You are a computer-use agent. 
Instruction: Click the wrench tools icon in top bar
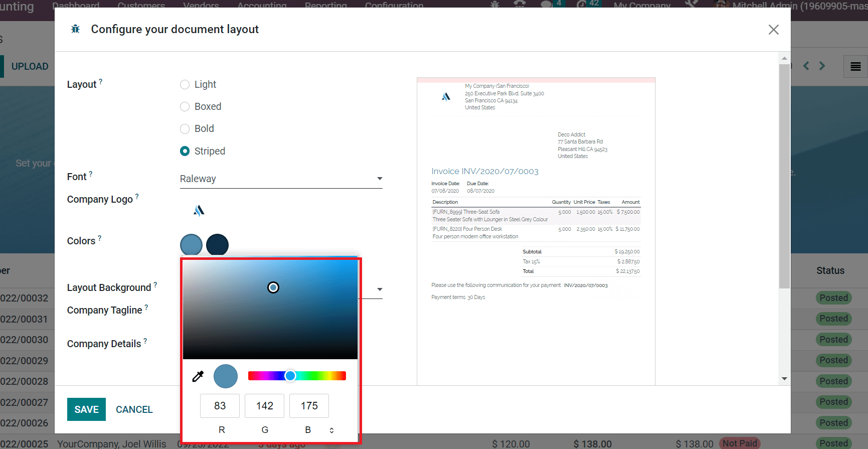pos(691,4)
